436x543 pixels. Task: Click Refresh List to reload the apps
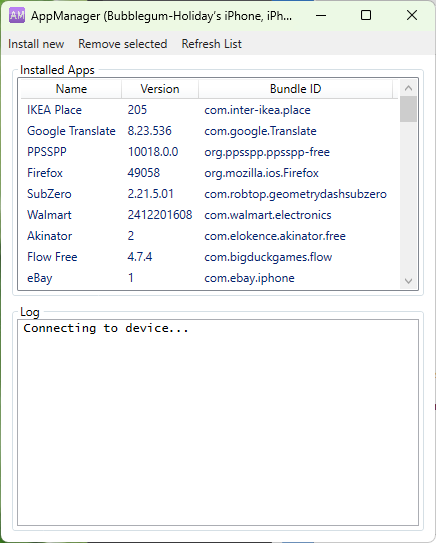(x=211, y=44)
